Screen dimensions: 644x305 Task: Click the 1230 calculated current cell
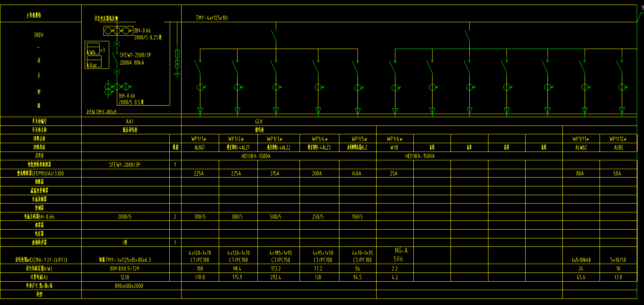pyautogui.click(x=125, y=277)
